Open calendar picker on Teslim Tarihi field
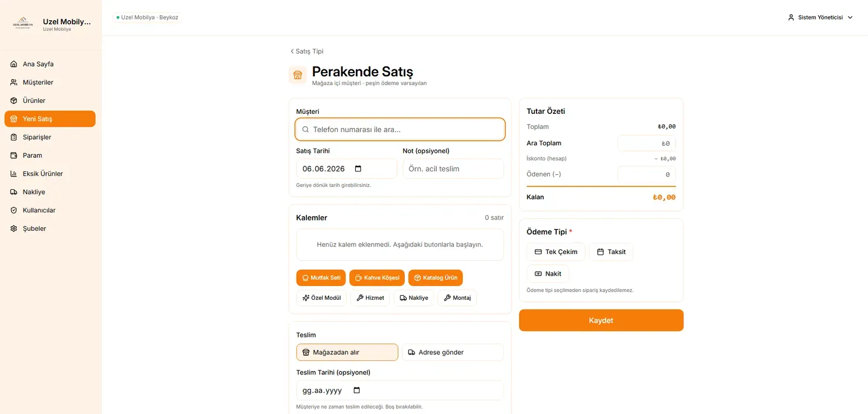This screenshot has height=414, width=868. tap(357, 390)
